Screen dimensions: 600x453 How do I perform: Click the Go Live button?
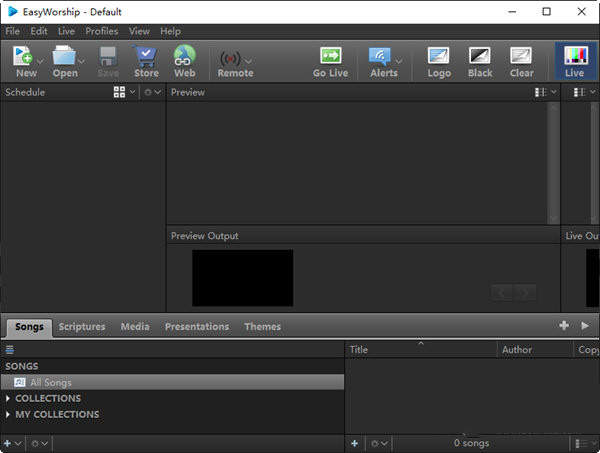pos(330,58)
